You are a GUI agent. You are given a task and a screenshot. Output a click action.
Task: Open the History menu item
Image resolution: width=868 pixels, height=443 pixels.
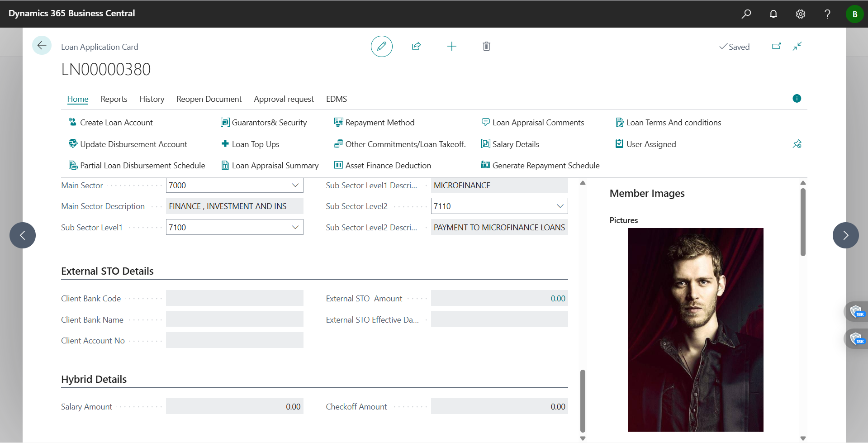(152, 99)
